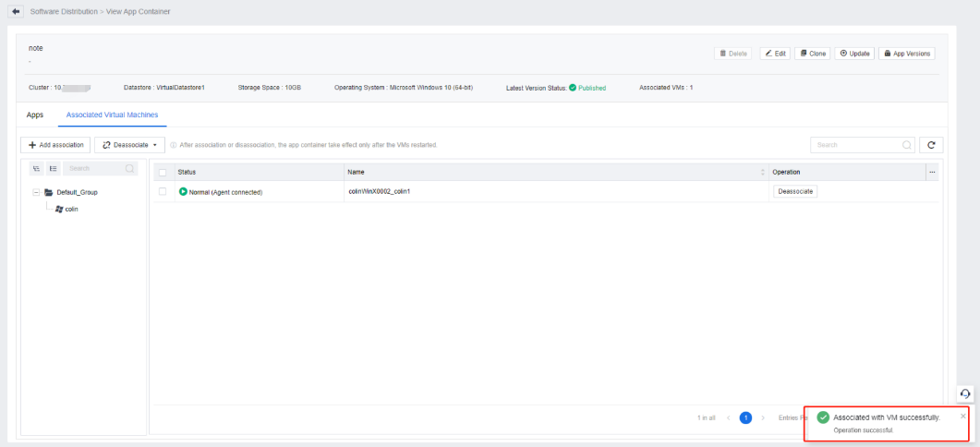Click the tree view mode icon
The width and height of the screenshot is (980, 447).
(x=35, y=169)
